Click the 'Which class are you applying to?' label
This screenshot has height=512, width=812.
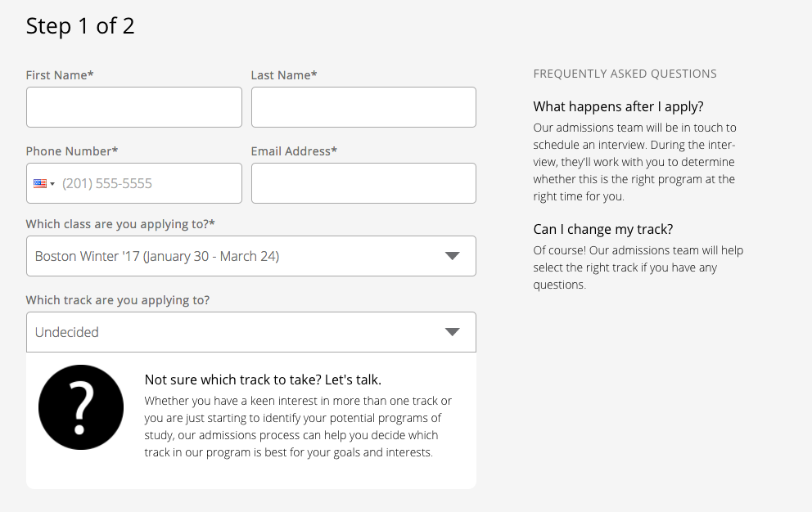(120, 224)
